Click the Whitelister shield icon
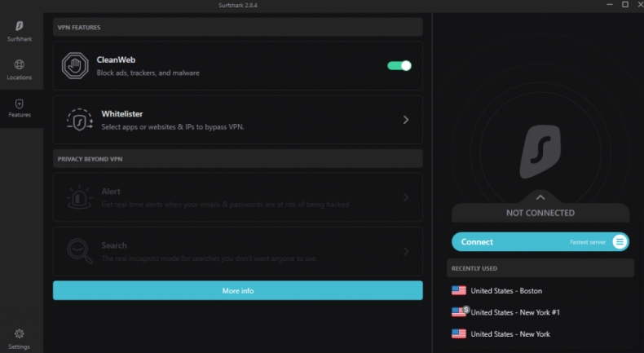Image resolution: width=644 pixels, height=353 pixels. (79, 121)
